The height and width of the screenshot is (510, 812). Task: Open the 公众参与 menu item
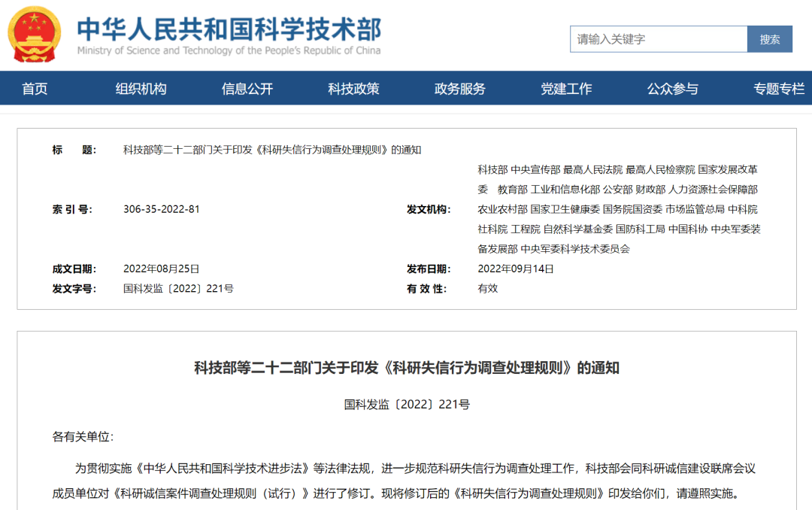pyautogui.click(x=671, y=88)
